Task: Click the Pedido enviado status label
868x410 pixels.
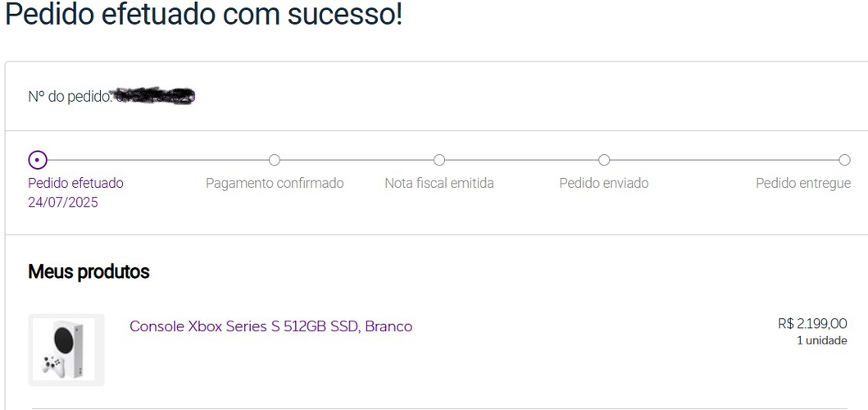Action: 604,183
